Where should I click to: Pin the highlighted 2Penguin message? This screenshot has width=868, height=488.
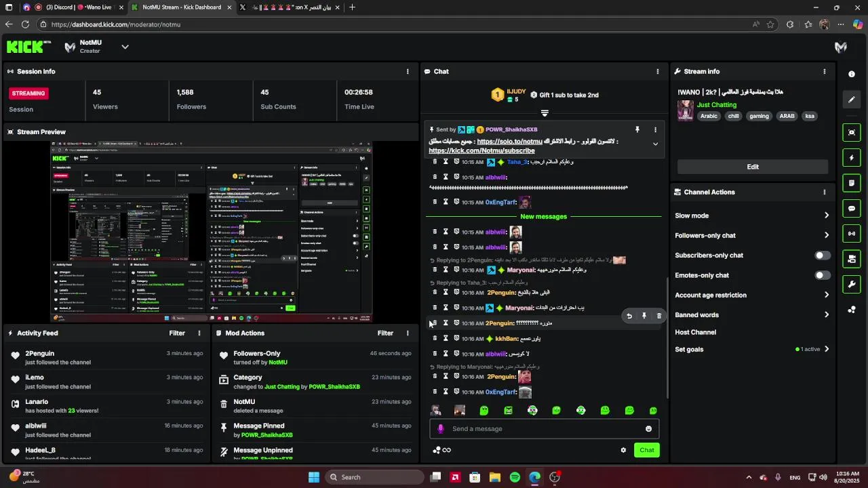[644, 316]
